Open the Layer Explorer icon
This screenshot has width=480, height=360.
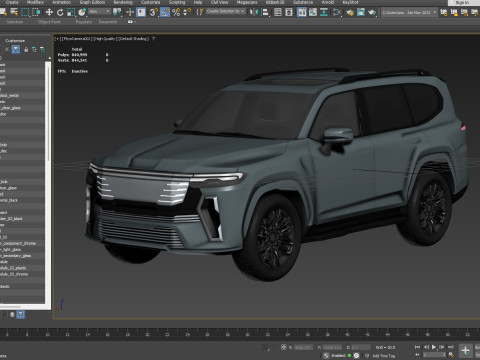click(x=289, y=13)
